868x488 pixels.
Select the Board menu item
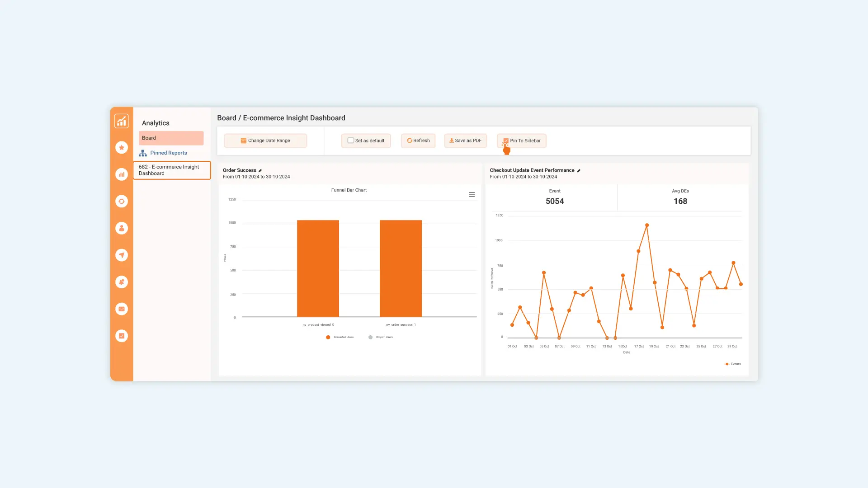(171, 138)
